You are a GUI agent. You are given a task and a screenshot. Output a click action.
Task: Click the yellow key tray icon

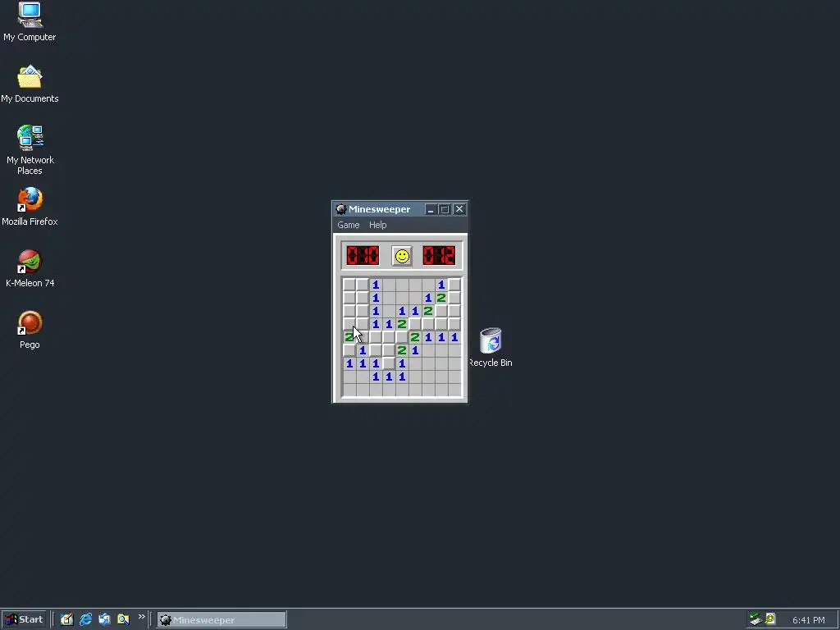point(770,619)
